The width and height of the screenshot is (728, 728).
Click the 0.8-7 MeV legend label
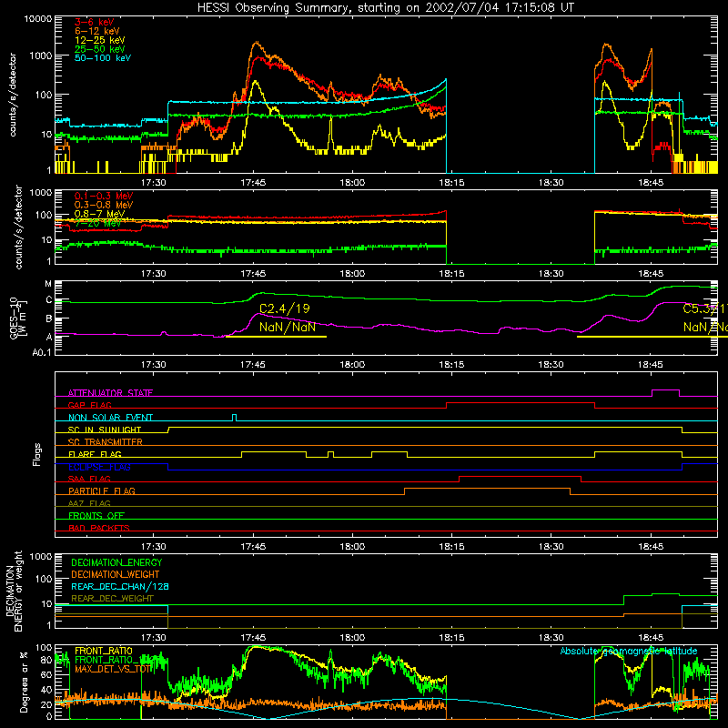coord(99,214)
